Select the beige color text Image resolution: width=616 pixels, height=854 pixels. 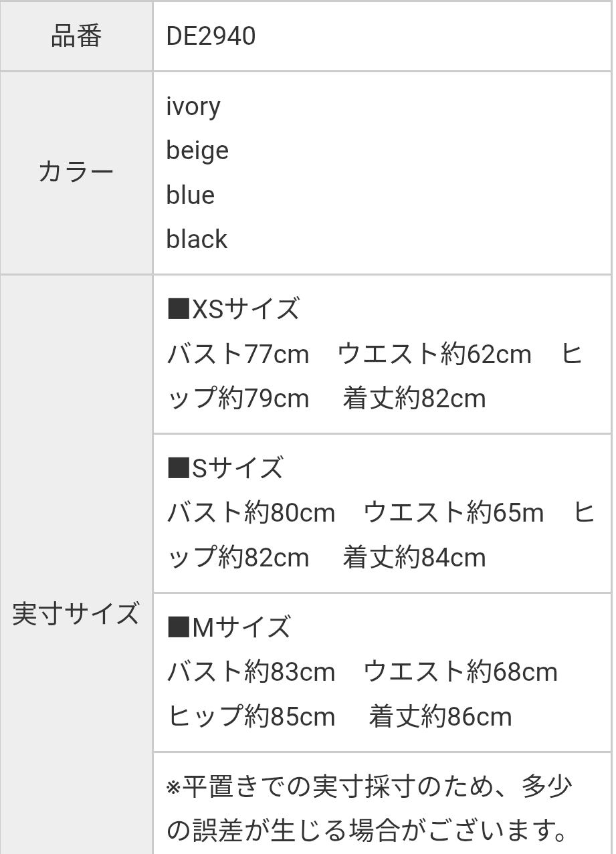(197, 150)
